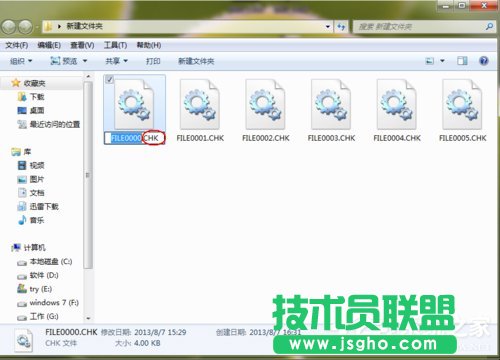Screen dimensions: 500x360
Task: Click the FILE0001.CHK file name
Action: [x=200, y=138]
